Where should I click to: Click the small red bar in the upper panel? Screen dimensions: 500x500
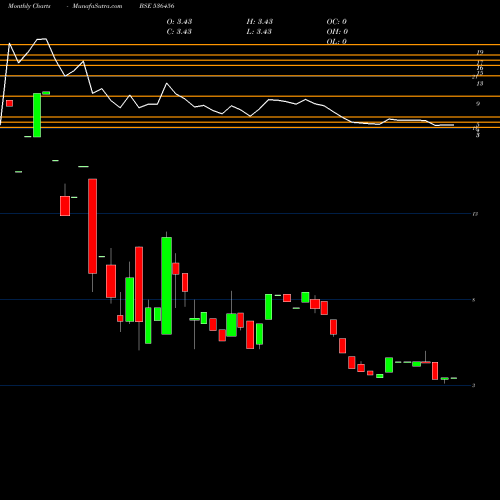[x=9, y=103]
